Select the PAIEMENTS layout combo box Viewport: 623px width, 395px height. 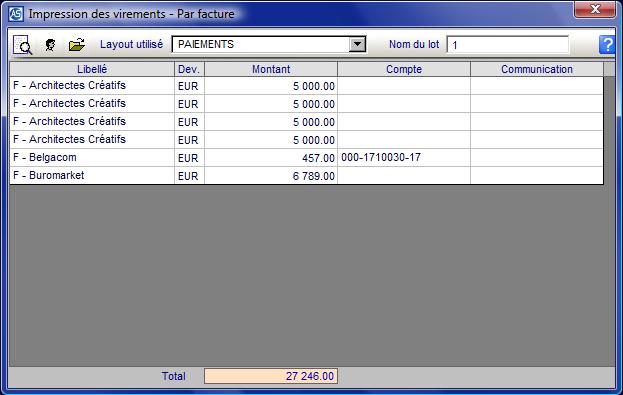coord(269,44)
